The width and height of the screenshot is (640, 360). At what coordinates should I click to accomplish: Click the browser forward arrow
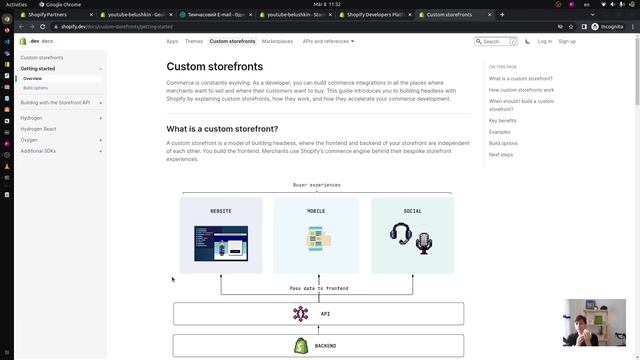(32, 27)
